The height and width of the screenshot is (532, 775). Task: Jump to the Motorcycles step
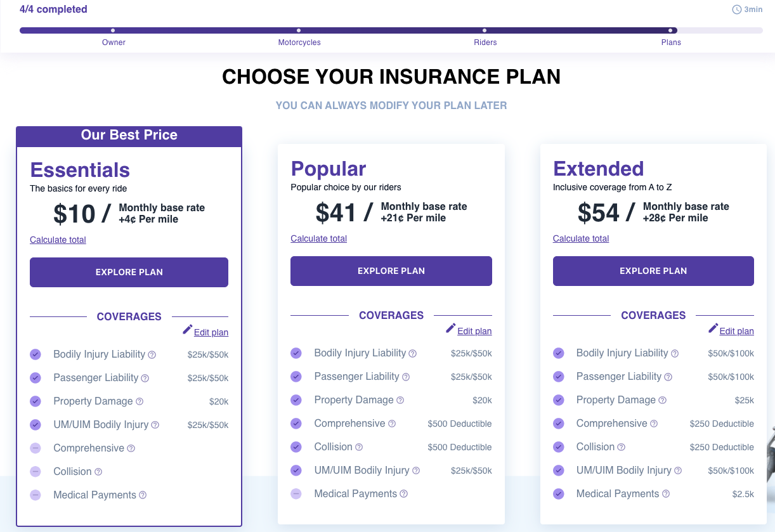[x=299, y=42]
